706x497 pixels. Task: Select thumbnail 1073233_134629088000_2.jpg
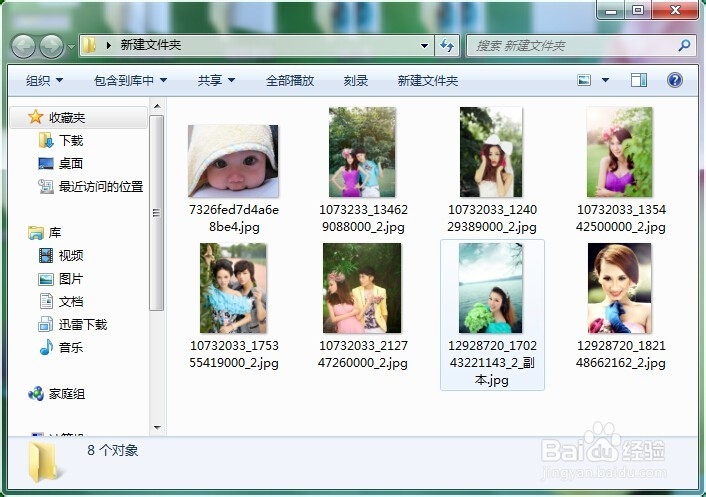pos(362,152)
